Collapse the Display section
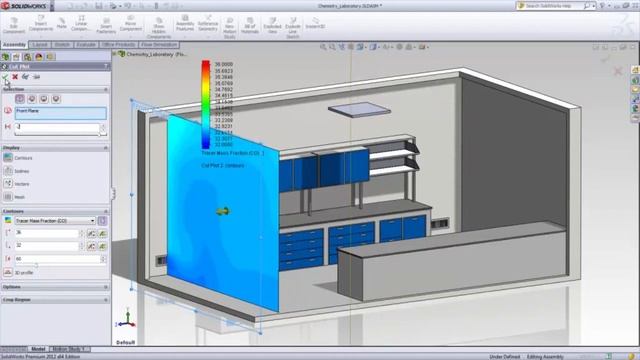The height and width of the screenshot is (360, 640). (106, 148)
